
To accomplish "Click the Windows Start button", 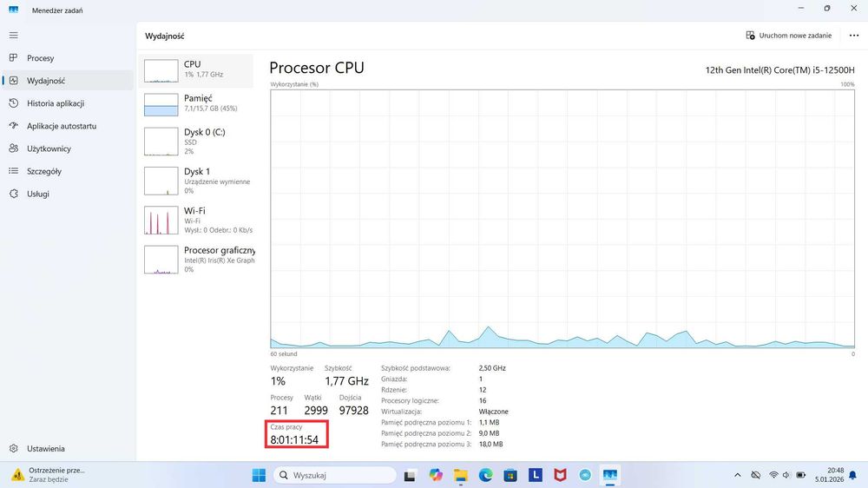I will point(259,475).
